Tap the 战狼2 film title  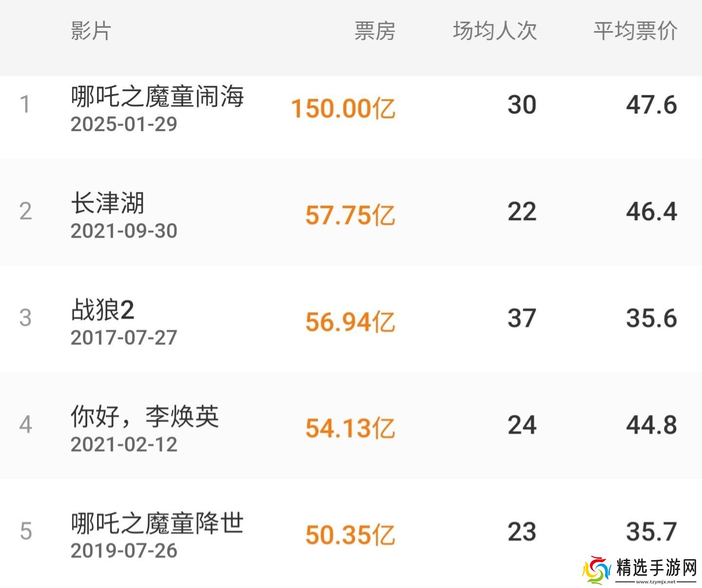102,310
